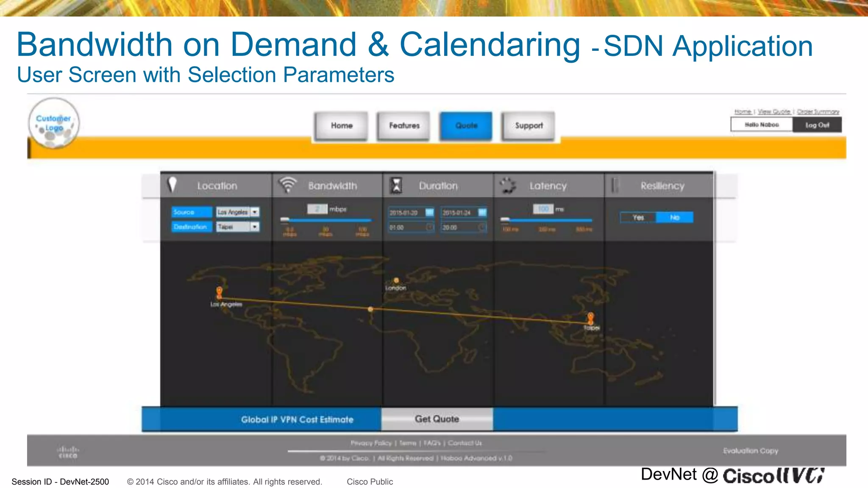This screenshot has width=868, height=488.
Task: Select the Quote tab
Action: [x=466, y=126]
